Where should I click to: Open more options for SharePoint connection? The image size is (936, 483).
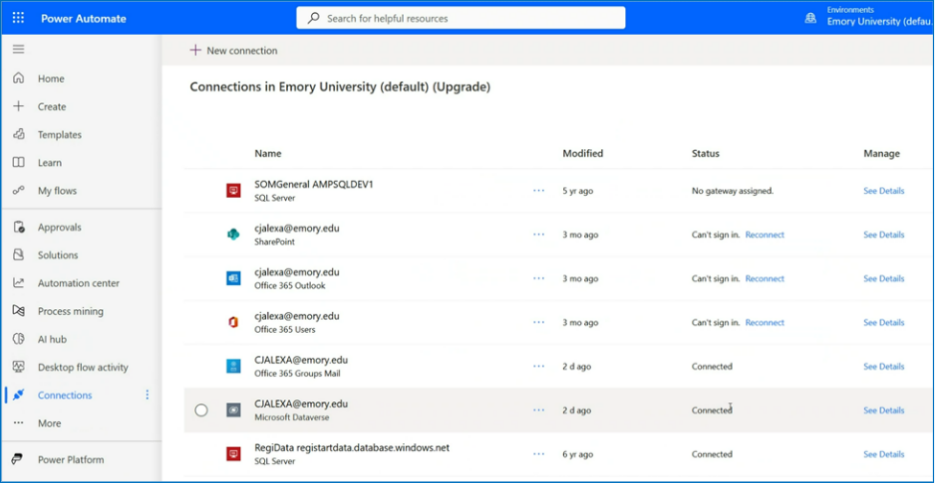[539, 235]
